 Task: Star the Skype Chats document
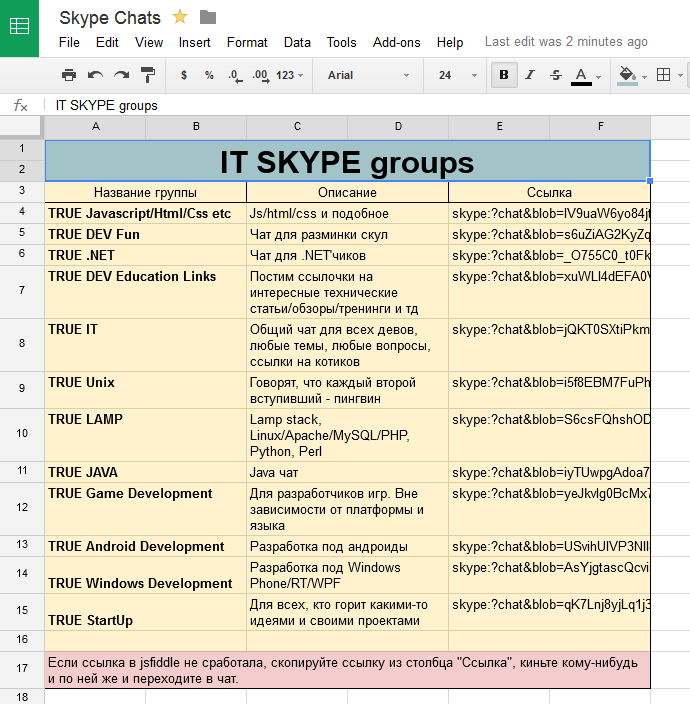180,17
